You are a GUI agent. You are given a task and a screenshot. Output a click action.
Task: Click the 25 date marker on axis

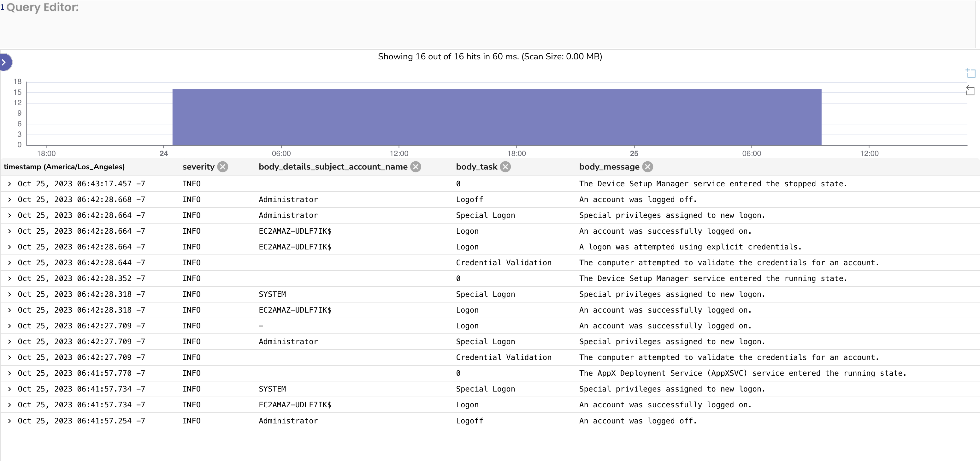pos(634,153)
